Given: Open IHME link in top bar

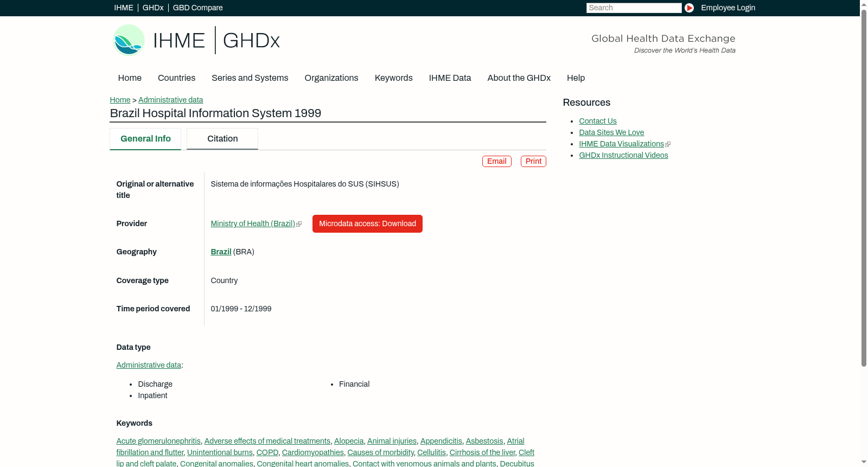Looking at the screenshot, I should [124, 8].
